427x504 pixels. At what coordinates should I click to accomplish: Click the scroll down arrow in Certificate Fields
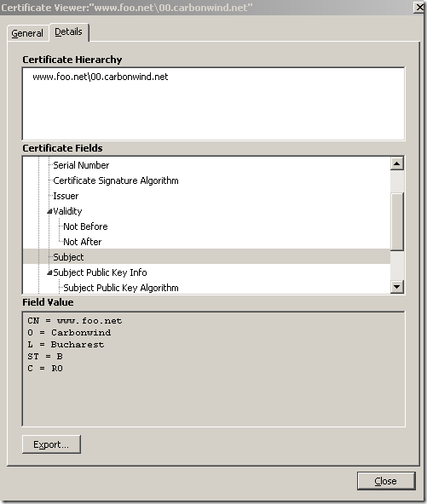click(397, 286)
